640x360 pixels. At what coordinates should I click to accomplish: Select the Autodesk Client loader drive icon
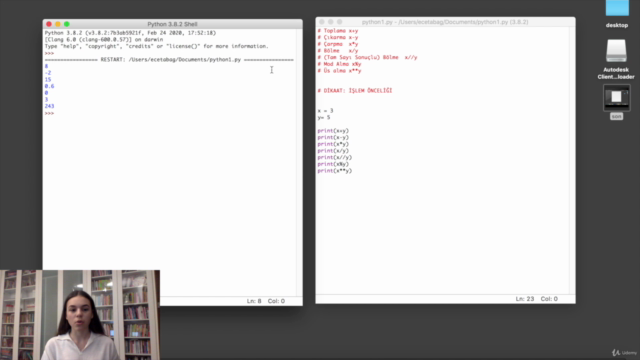point(616,51)
